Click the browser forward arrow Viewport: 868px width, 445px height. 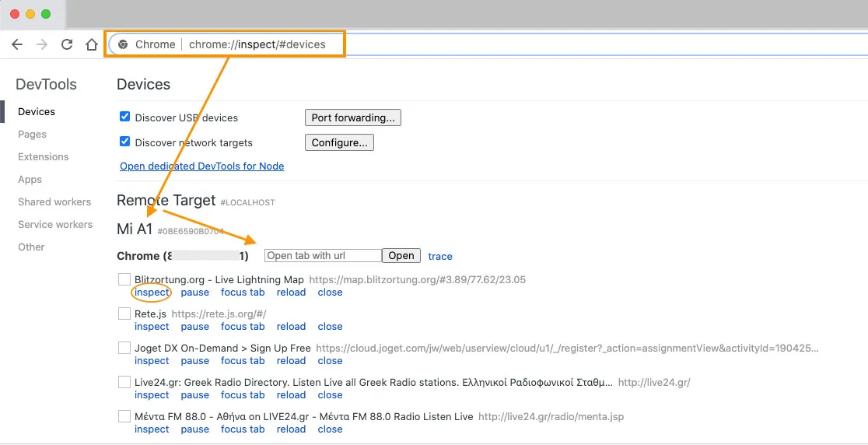[42, 44]
